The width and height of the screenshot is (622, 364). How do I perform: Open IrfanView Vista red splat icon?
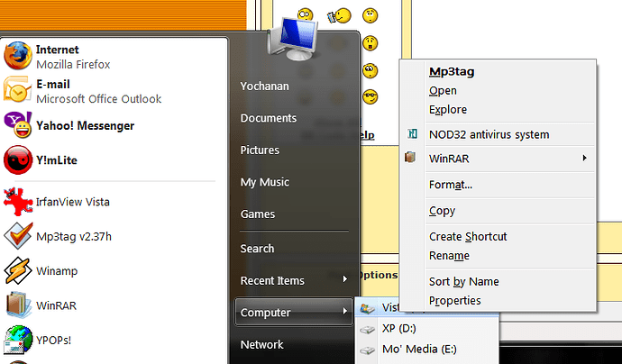coord(18,202)
